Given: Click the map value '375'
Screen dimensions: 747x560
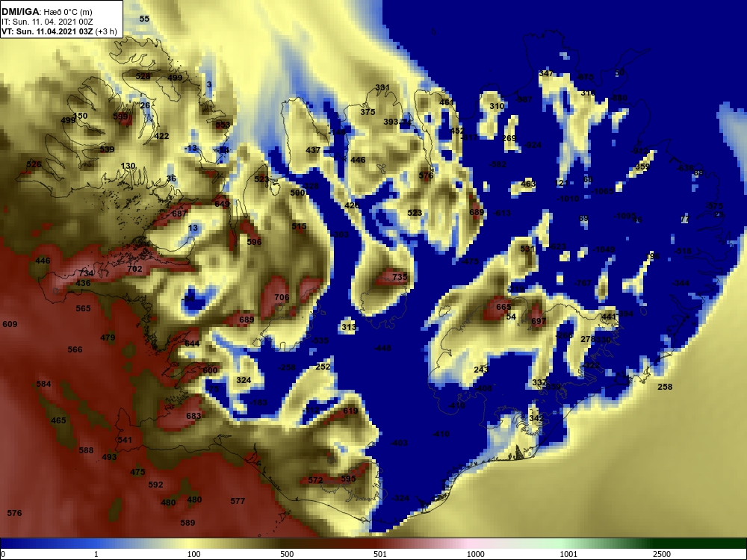Looking at the screenshot, I should point(368,112).
